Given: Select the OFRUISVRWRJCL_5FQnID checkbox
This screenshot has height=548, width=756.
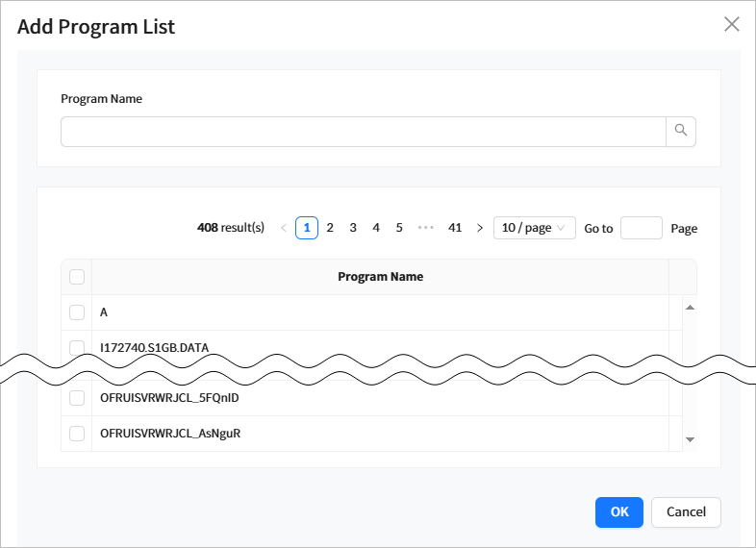Looking at the screenshot, I should click(77, 398).
